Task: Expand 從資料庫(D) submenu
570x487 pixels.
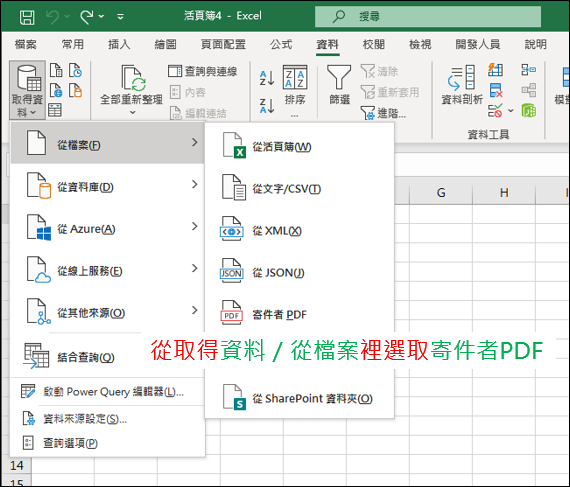Action: [107, 185]
